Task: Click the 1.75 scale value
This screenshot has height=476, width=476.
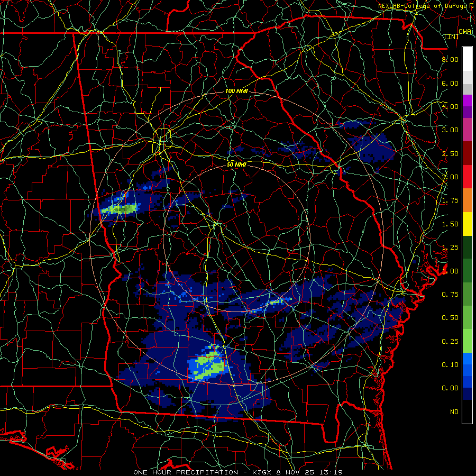Action: 450,200
